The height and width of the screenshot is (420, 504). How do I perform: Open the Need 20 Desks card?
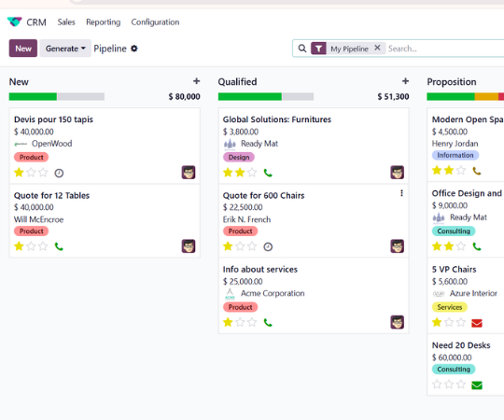466,365
